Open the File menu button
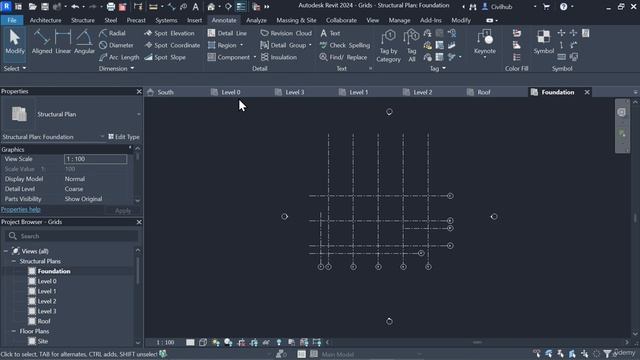This screenshot has width=640, height=360. [x=12, y=20]
